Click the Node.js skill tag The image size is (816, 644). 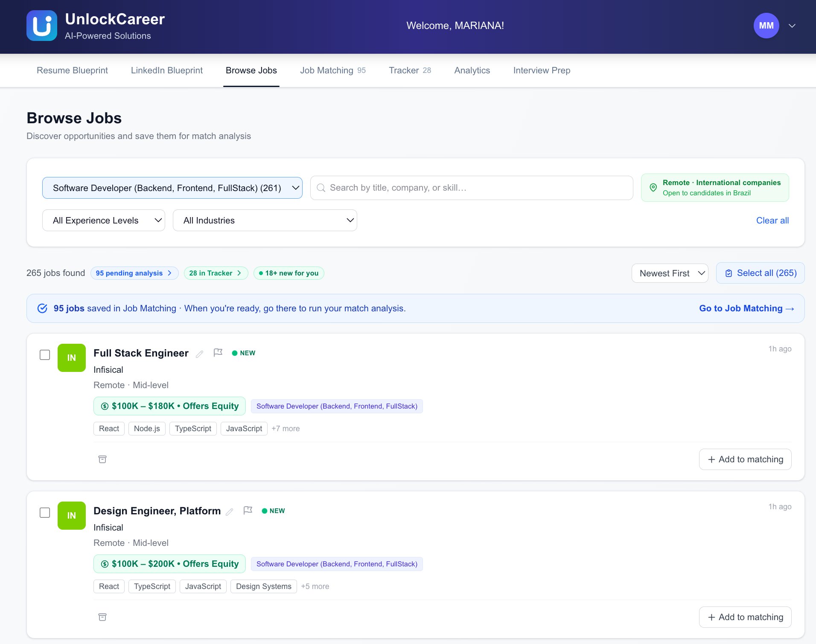click(x=147, y=429)
